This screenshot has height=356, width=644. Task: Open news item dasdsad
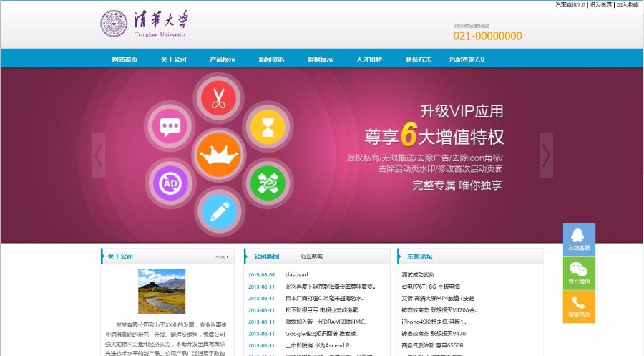pos(296,274)
